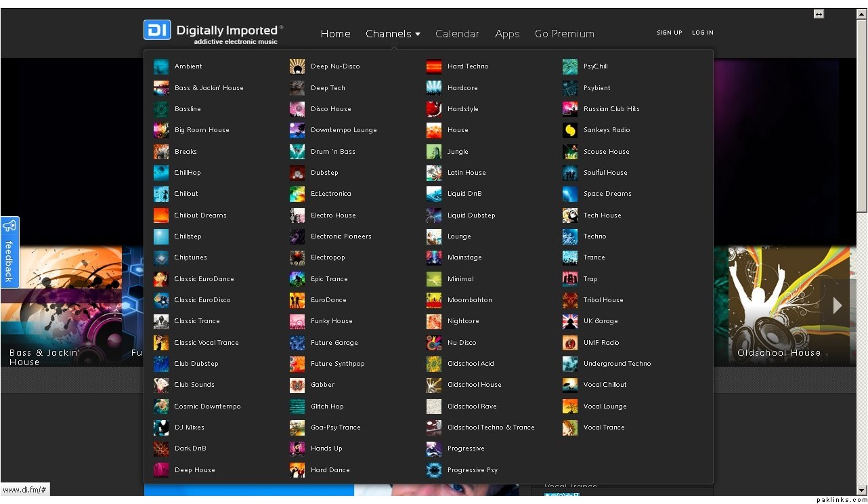Toggle the page width resize arrow button

click(819, 14)
